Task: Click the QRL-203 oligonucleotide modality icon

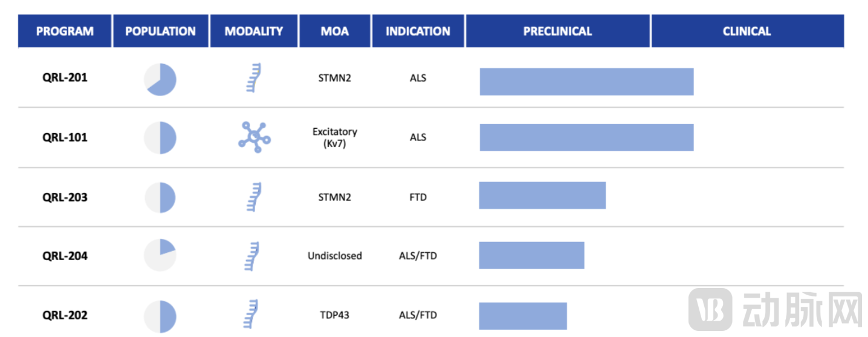Action: (254, 197)
